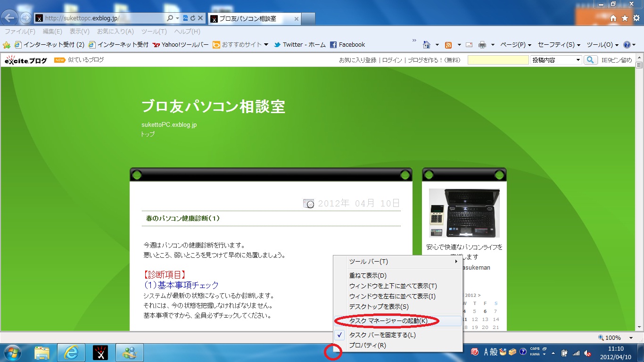Click the muted speaker volume tray icon
The width and height of the screenshot is (644, 362).
pyautogui.click(x=587, y=353)
